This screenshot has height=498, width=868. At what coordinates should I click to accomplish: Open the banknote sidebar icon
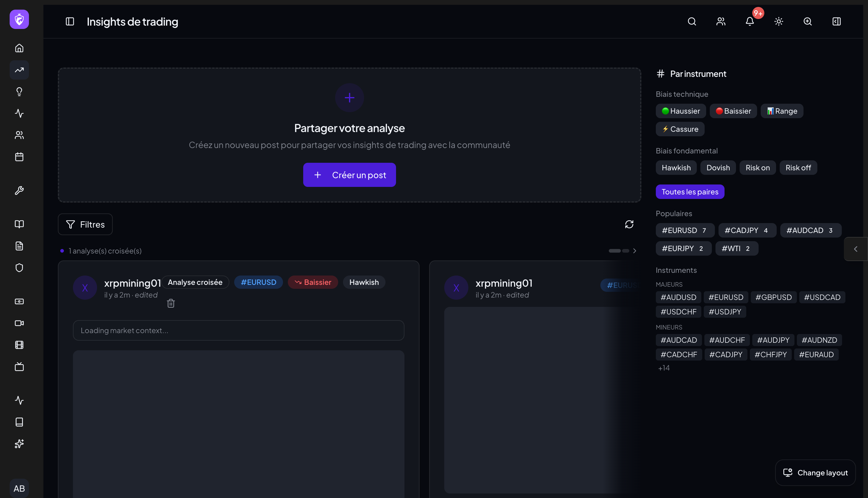19,301
